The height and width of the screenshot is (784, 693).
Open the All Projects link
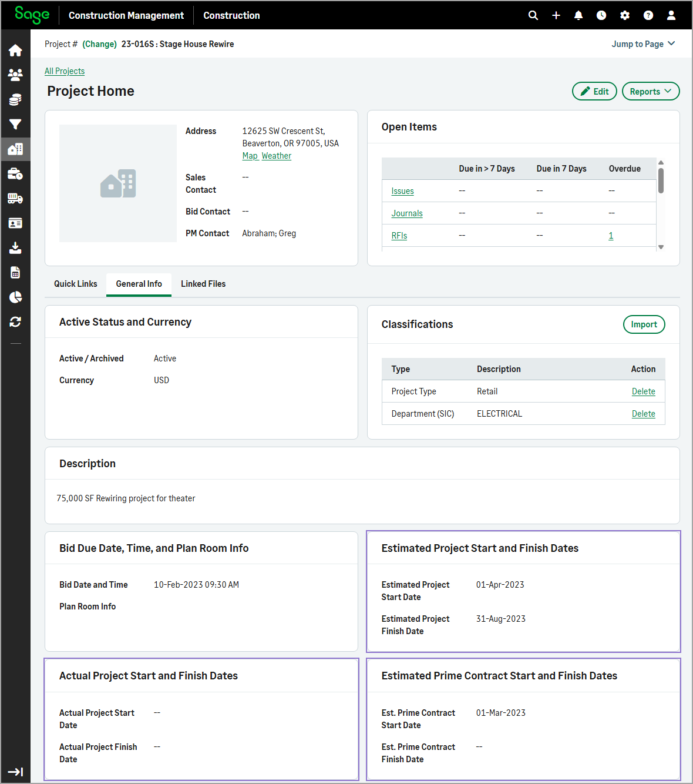pyautogui.click(x=65, y=71)
